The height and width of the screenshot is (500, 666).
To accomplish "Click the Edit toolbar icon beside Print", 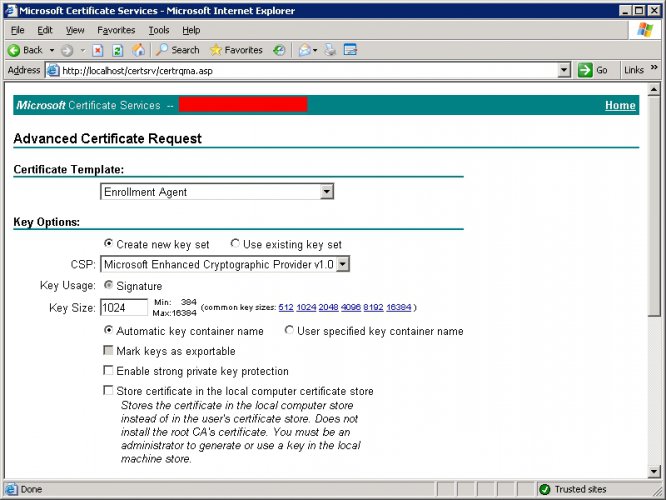I will pos(350,50).
